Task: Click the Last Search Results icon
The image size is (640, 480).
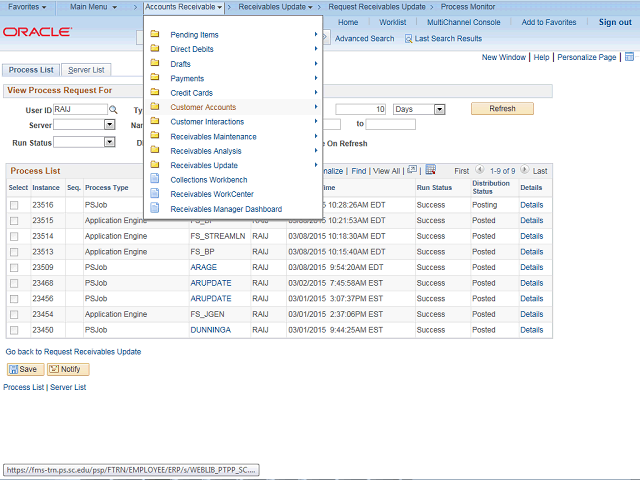Action: pos(409,39)
